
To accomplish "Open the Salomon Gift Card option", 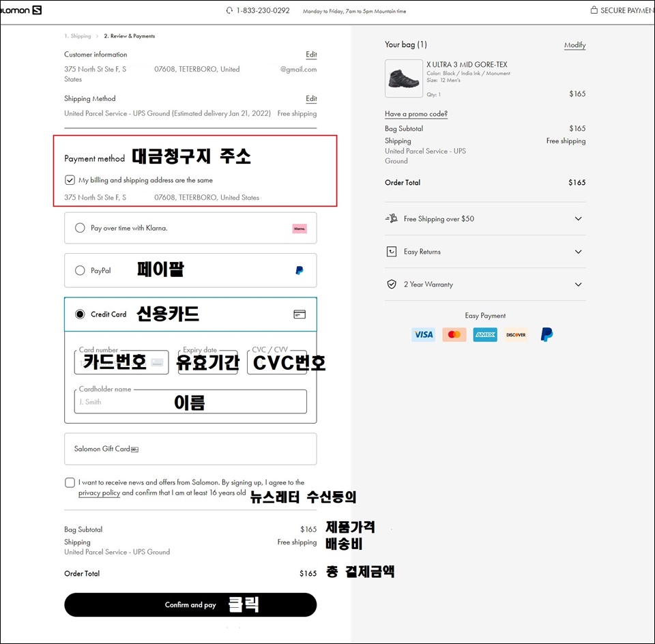I will [190, 449].
